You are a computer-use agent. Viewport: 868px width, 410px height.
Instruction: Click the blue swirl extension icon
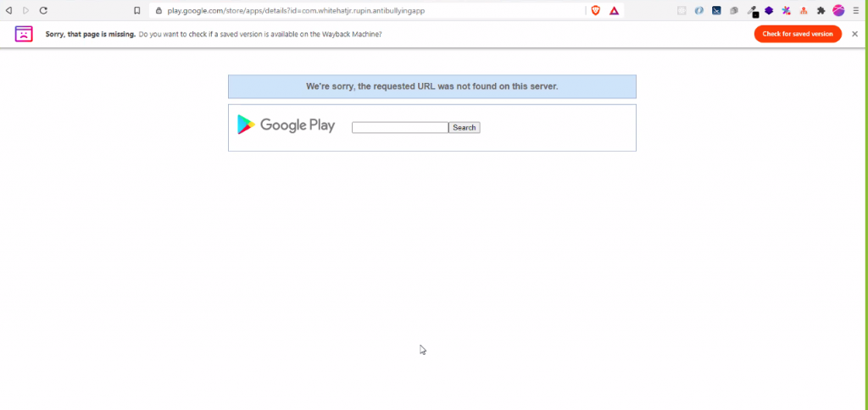click(x=699, y=10)
